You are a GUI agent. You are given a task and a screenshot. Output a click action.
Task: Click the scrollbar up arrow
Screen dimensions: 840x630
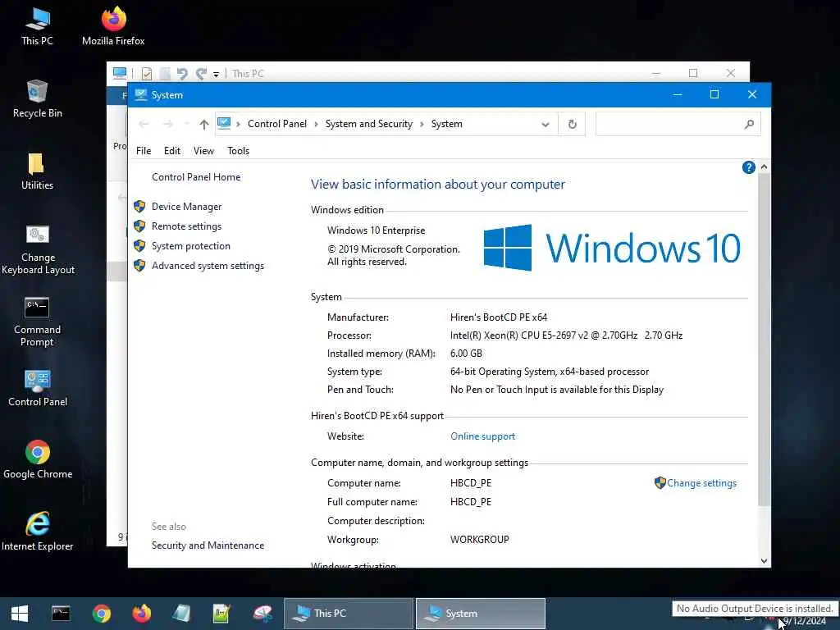[764, 167]
